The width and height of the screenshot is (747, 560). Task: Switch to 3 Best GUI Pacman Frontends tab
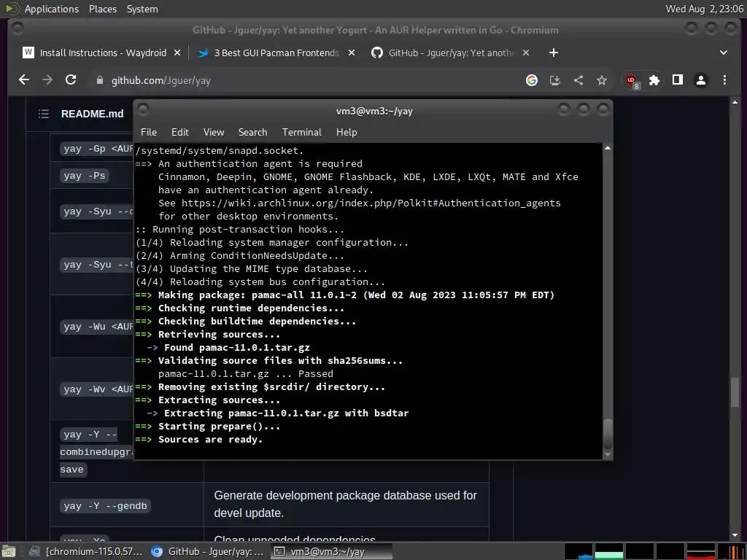[276, 52]
